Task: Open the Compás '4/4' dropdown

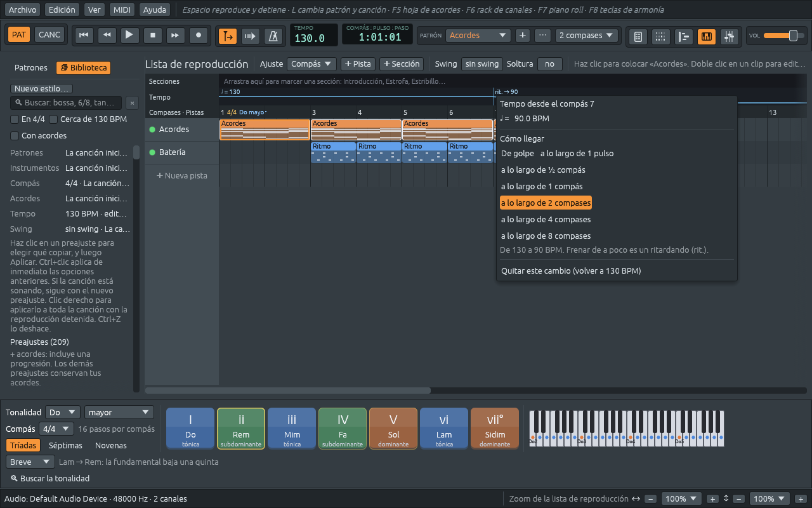Action: pos(56,429)
